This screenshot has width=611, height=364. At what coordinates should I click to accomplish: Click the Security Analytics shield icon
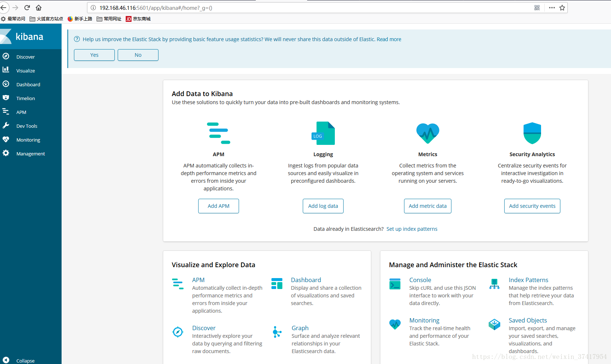[x=532, y=133]
